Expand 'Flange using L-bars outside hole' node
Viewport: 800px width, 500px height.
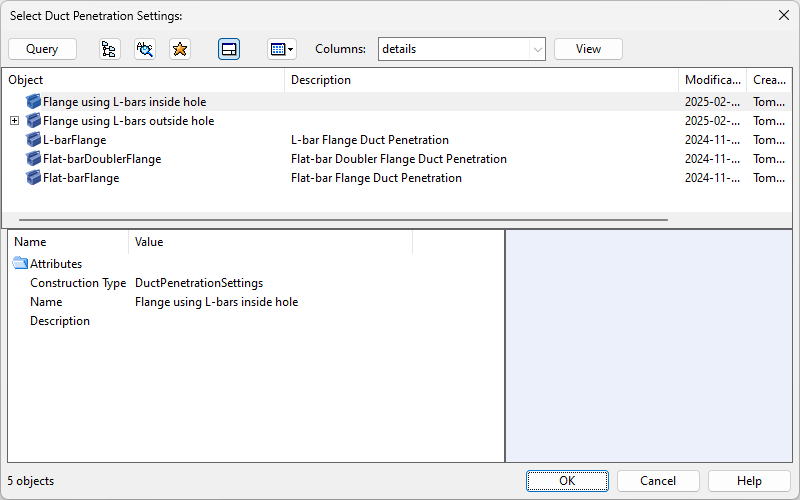tap(15, 121)
